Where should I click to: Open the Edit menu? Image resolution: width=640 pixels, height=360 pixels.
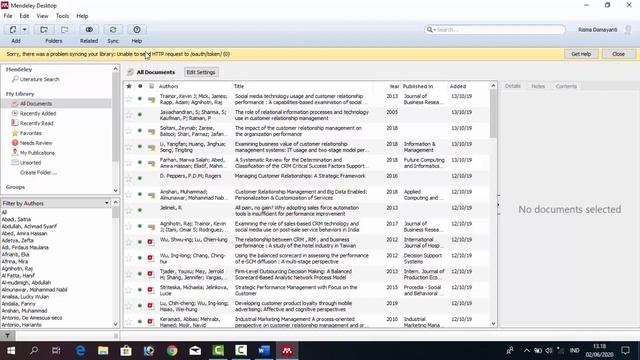(24, 16)
